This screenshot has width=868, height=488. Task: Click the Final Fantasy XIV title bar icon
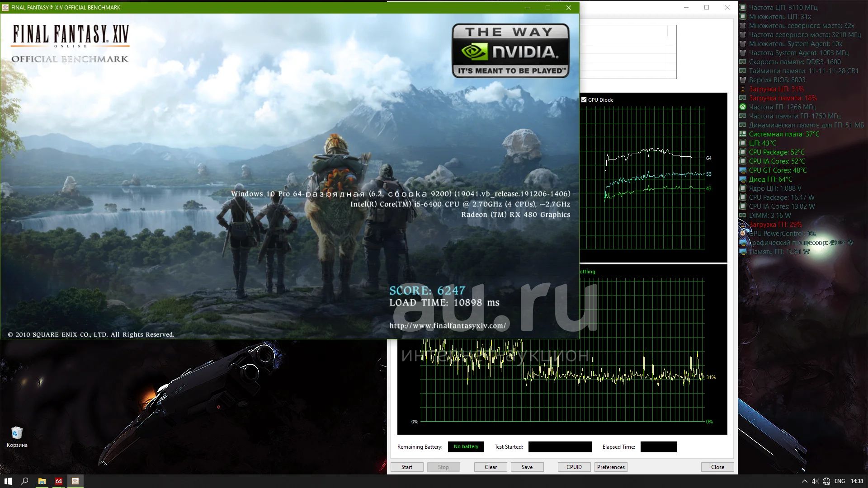tap(5, 7)
